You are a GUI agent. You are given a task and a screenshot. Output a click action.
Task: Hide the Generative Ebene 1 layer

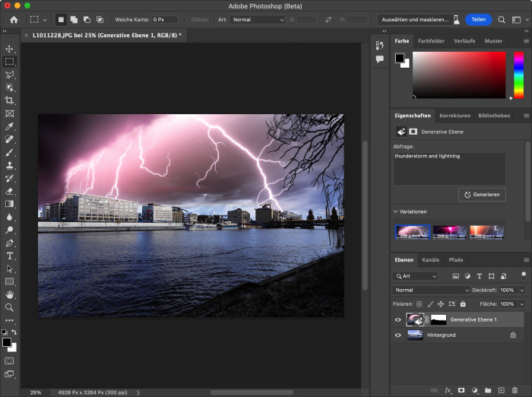click(398, 319)
